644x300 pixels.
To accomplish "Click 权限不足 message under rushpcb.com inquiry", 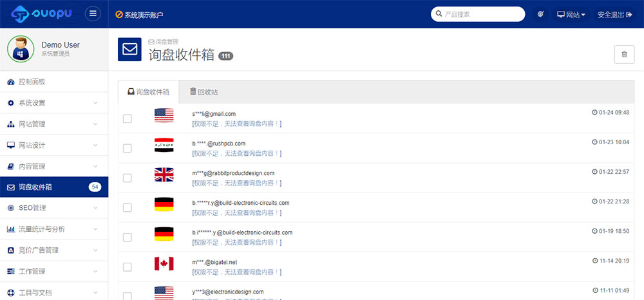I will (x=237, y=153).
